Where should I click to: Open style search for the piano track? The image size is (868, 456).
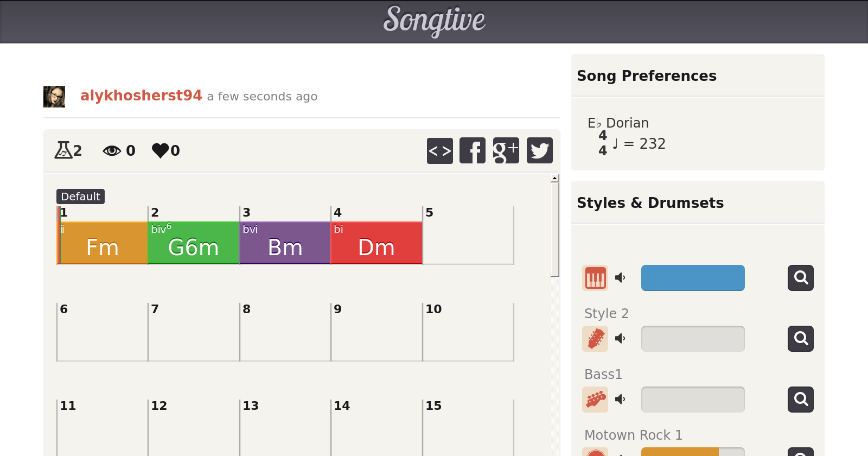801,278
